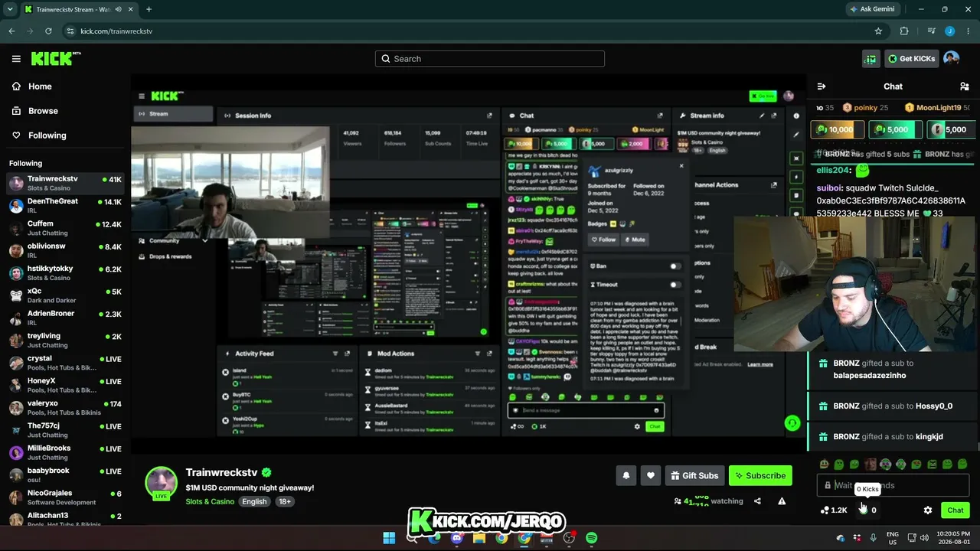Open the Windows Start menu
The image size is (980, 551).
[389, 537]
